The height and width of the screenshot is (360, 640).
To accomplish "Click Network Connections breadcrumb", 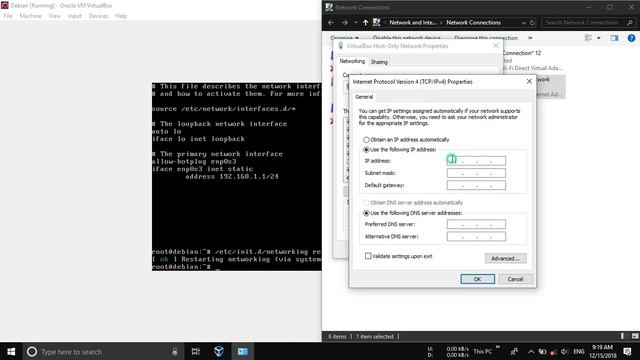I will (473, 22).
